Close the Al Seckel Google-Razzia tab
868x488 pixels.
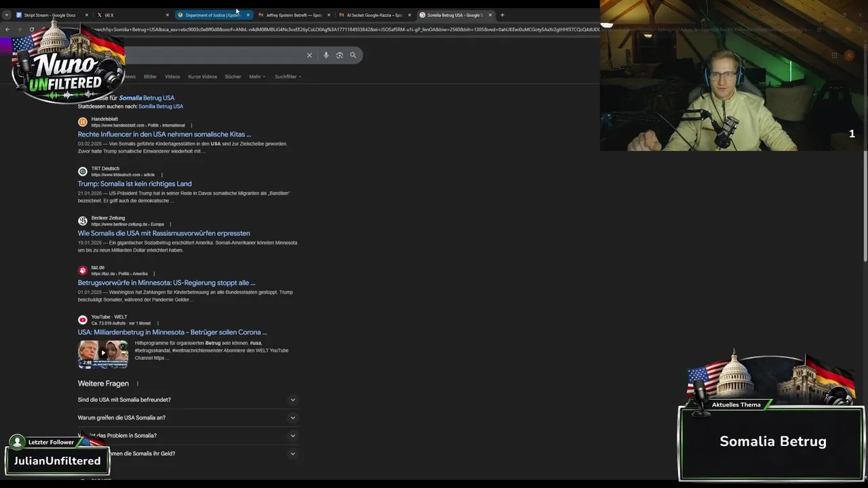tap(410, 15)
